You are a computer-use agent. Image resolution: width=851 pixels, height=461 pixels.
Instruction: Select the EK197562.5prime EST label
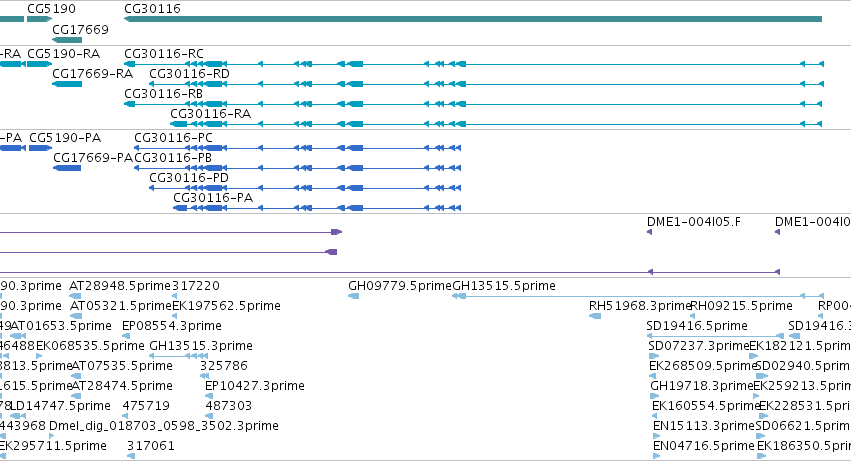pyautogui.click(x=226, y=306)
